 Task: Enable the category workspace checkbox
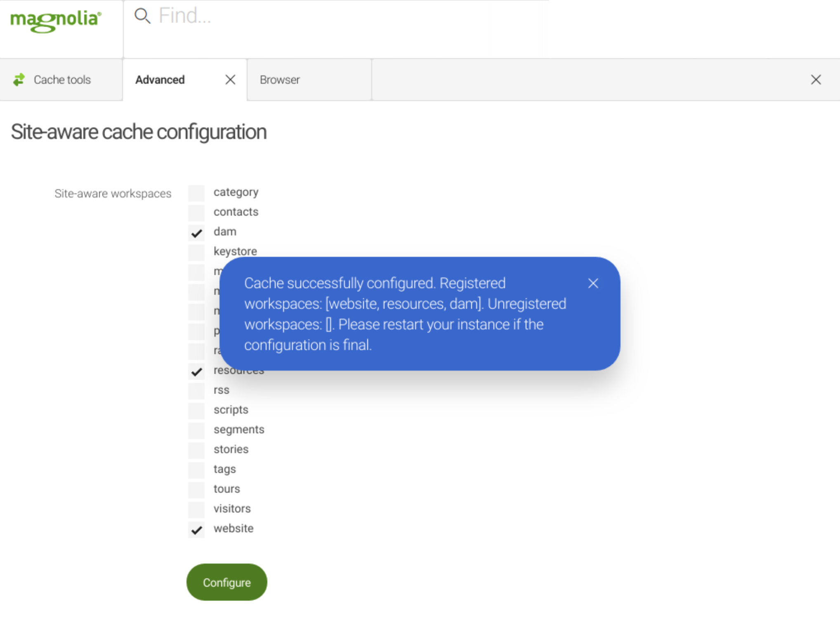click(196, 192)
